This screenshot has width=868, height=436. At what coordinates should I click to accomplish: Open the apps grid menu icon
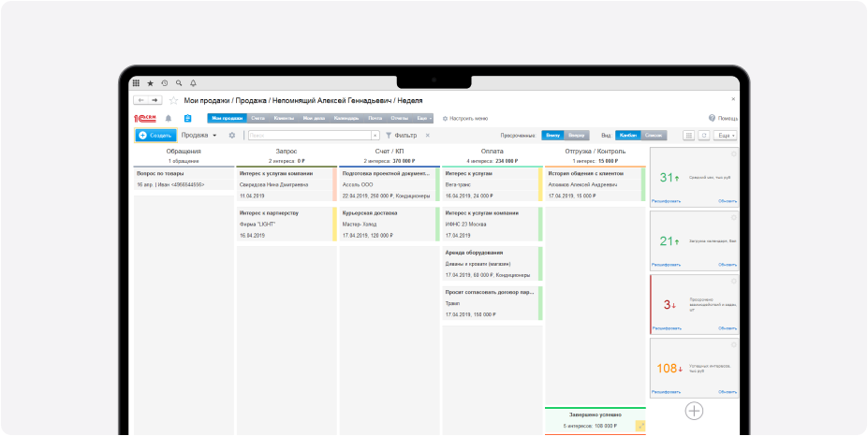coord(136,83)
